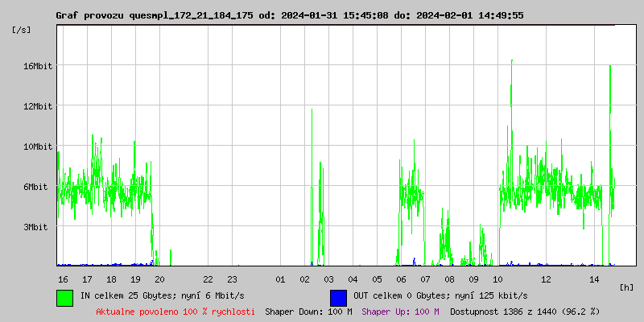The width and height of the screenshot is (644, 322).
Task: Click the 'IN celkem 25 Gbytes' legend text
Action: (162, 295)
